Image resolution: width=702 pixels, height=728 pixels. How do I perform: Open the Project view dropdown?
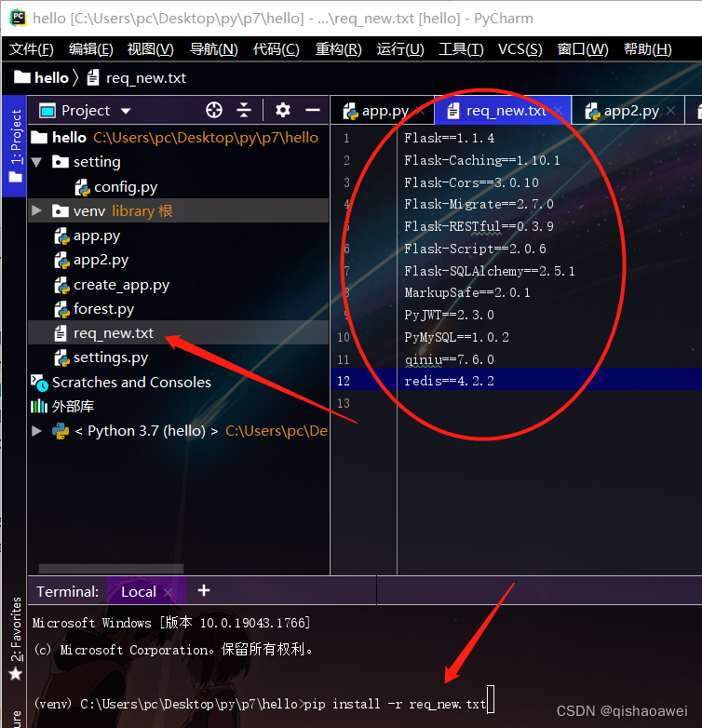pos(126,111)
